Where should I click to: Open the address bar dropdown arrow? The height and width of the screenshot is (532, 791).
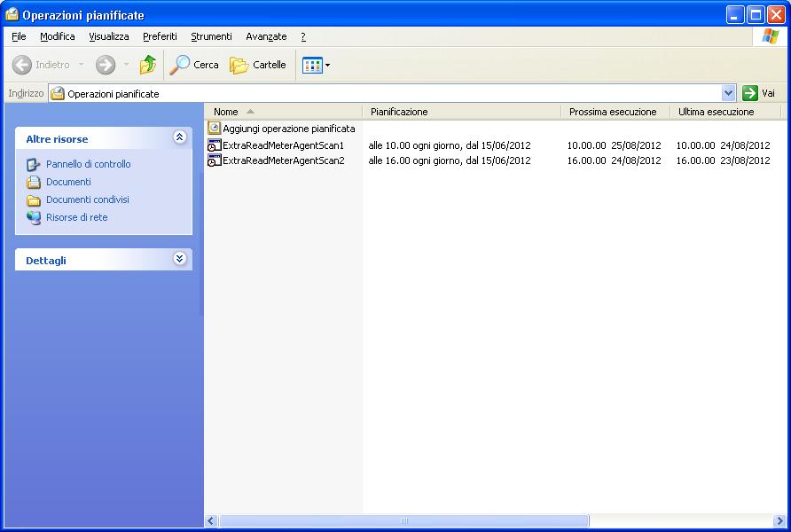click(x=729, y=93)
